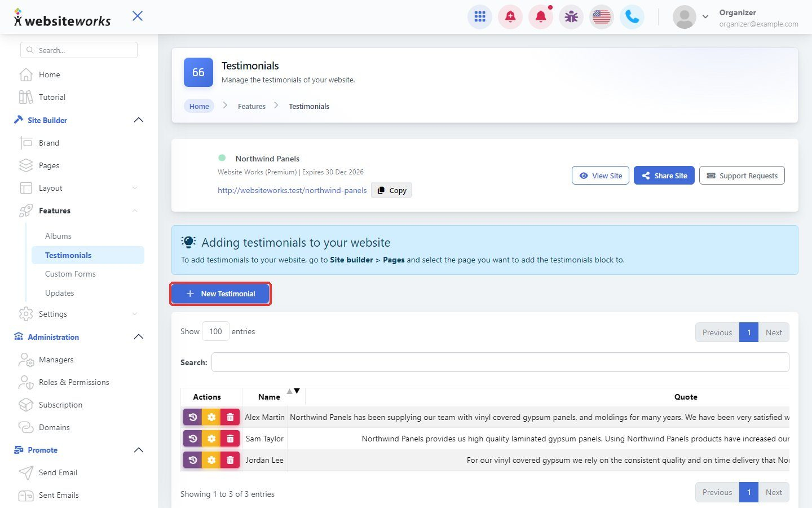Image resolution: width=812 pixels, height=508 pixels.
Task: Select Custom Forms in sidebar
Action: (x=70, y=274)
